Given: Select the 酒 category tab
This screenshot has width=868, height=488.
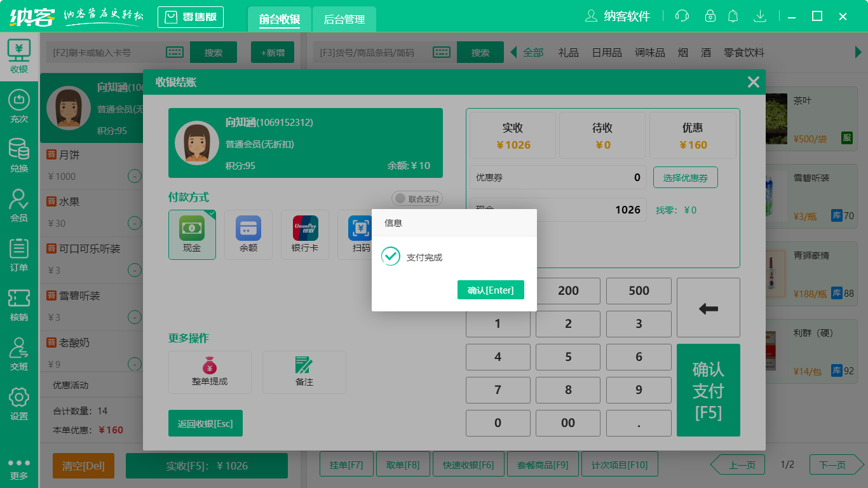Looking at the screenshot, I should 705,52.
